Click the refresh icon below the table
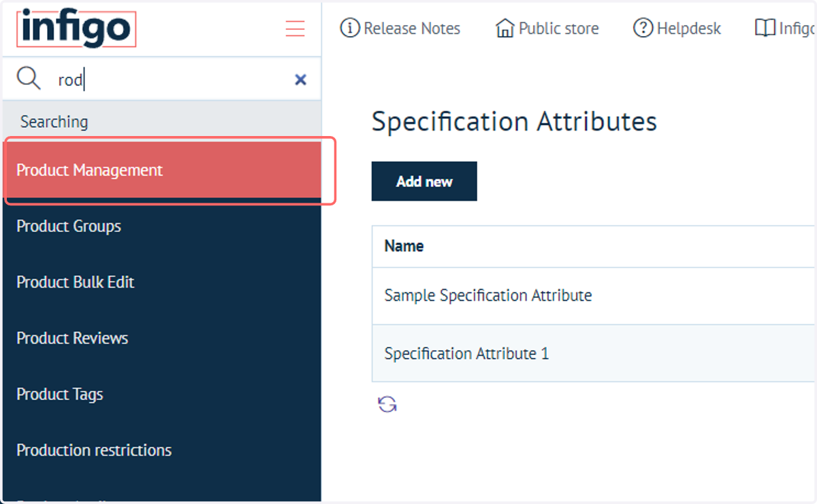The width and height of the screenshot is (817, 504). (x=387, y=405)
